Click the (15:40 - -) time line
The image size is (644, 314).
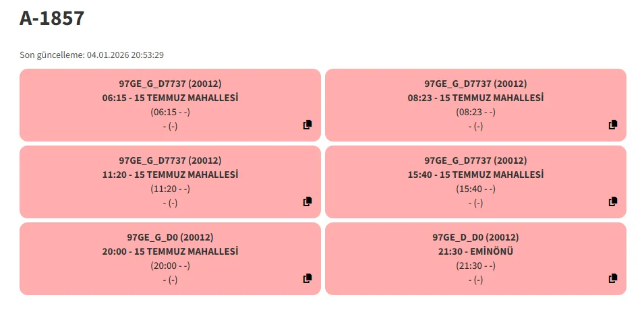point(475,189)
